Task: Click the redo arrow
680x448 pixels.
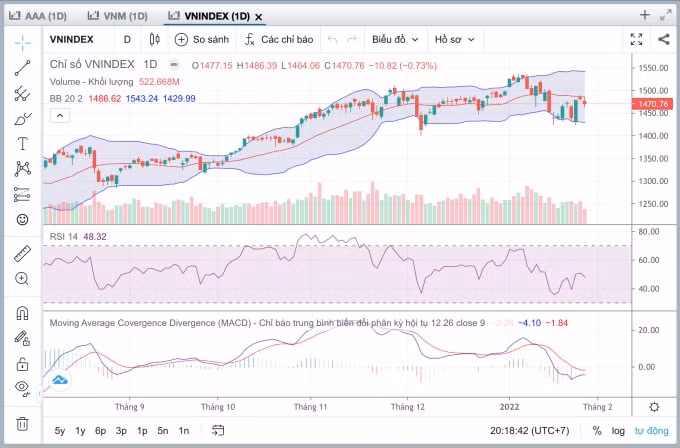Action: pyautogui.click(x=352, y=39)
